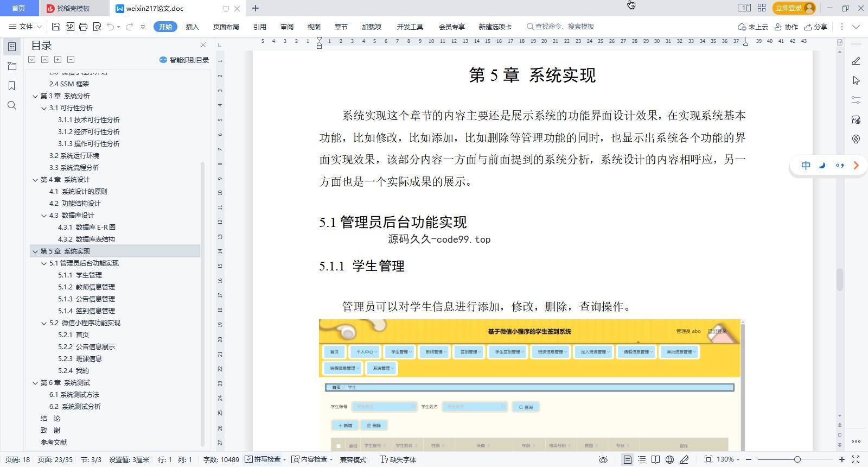Click the three-dot more options icon in ribbon
This screenshot has width=868, height=467.
click(x=841, y=27)
